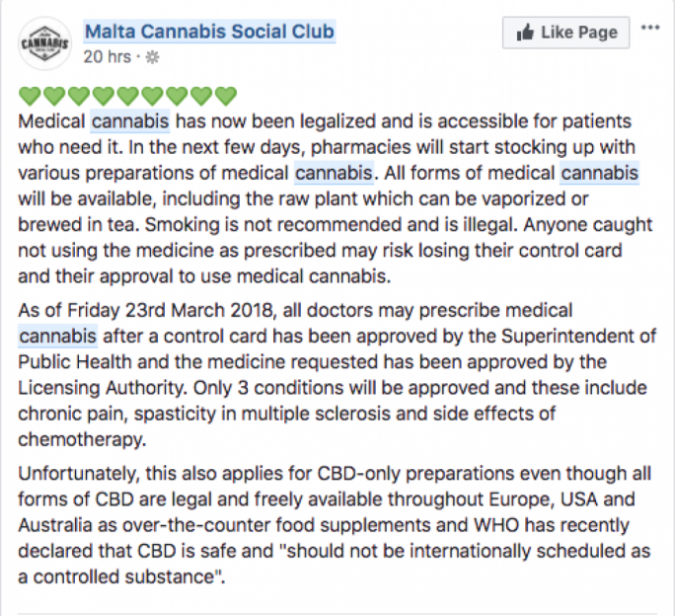Click the eighth green heart emoji
The image size is (675, 616).
201,96
